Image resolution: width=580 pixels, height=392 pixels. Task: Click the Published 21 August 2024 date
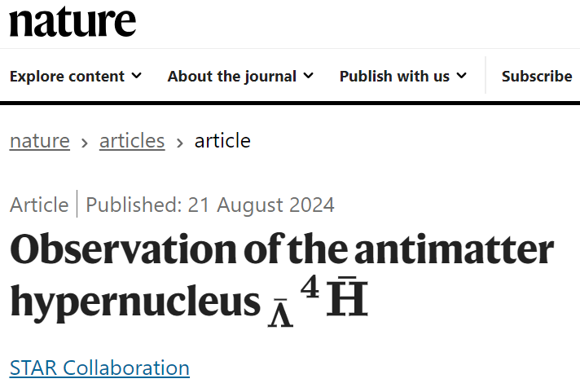point(210,205)
